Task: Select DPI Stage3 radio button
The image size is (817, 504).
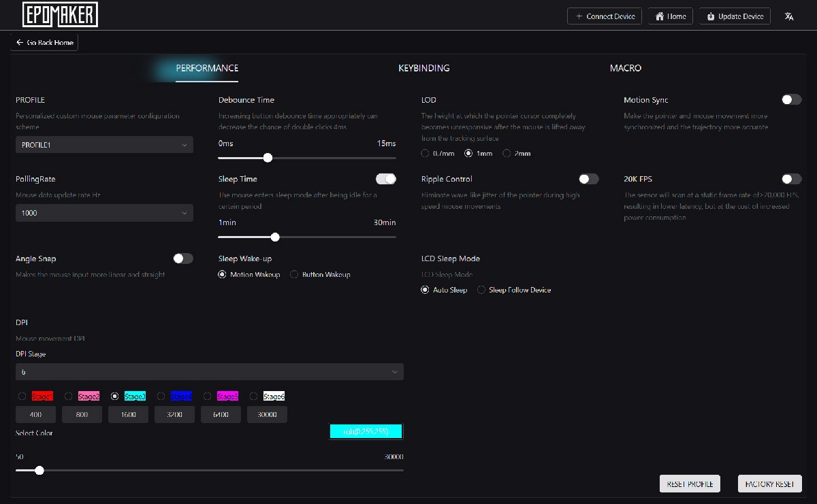Action: tap(114, 397)
